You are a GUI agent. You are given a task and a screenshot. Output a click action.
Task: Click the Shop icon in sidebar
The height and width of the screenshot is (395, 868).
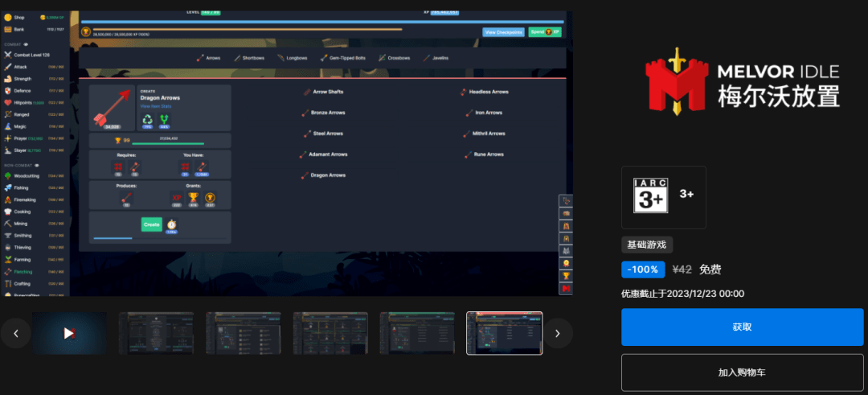pyautogui.click(x=8, y=17)
